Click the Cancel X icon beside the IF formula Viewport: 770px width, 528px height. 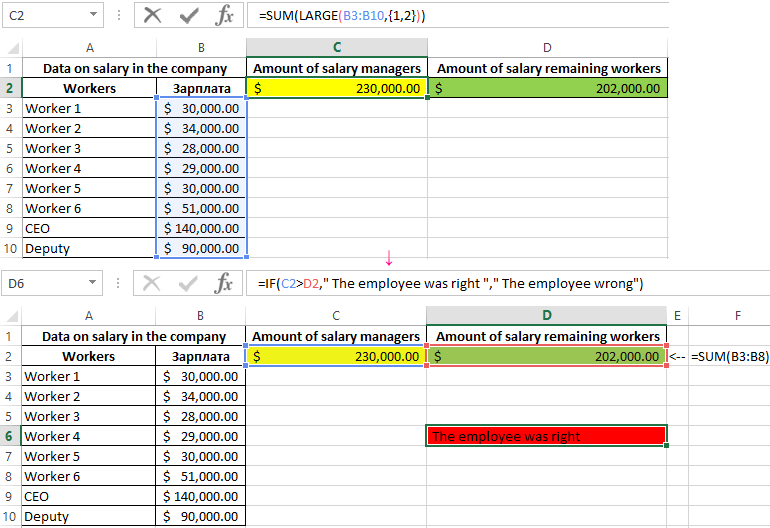point(152,283)
